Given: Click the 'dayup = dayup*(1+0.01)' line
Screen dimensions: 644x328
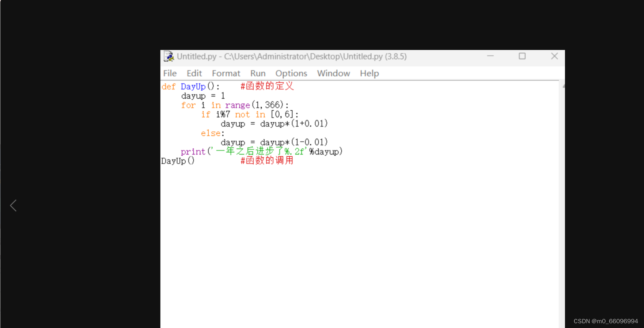Looking at the screenshot, I should point(274,124).
